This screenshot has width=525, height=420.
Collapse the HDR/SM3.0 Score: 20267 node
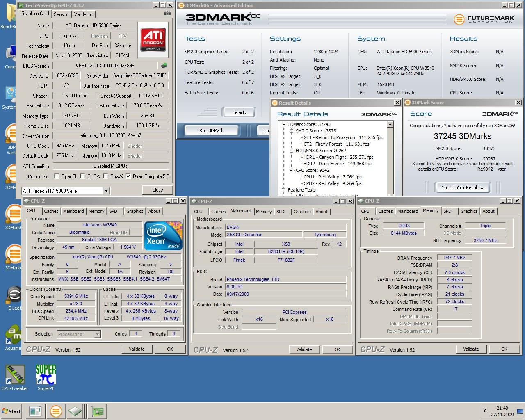[x=291, y=151]
